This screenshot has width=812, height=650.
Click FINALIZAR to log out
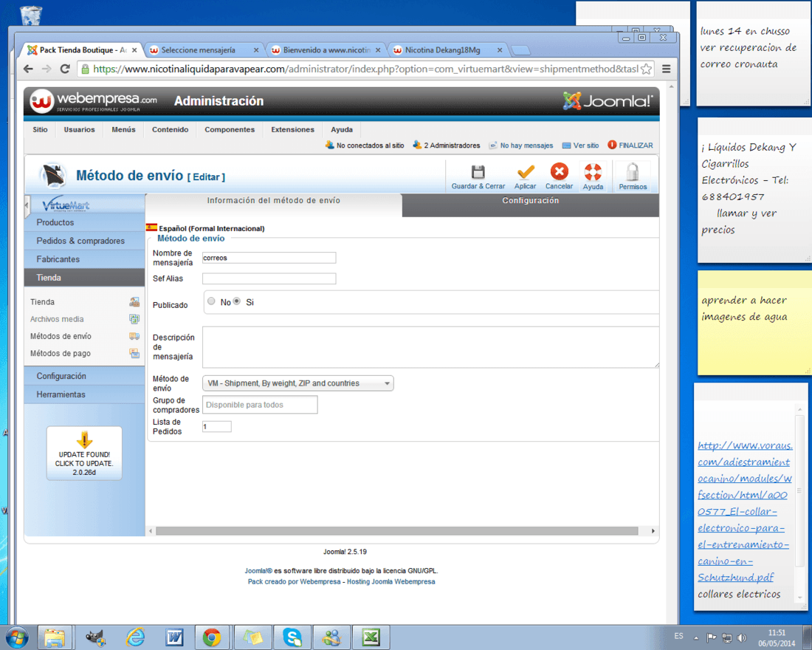630,146
